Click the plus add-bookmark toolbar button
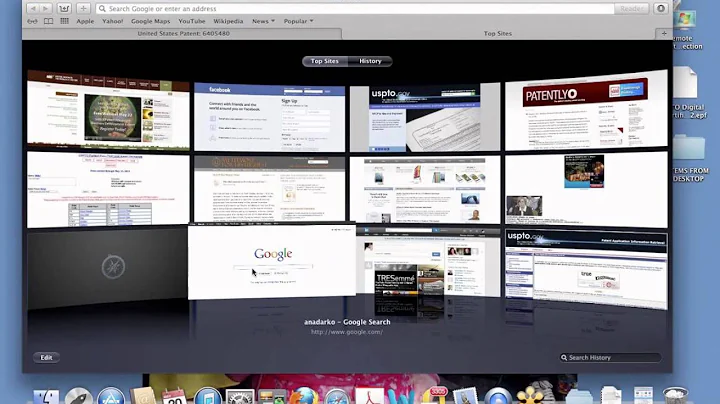 click(x=83, y=8)
